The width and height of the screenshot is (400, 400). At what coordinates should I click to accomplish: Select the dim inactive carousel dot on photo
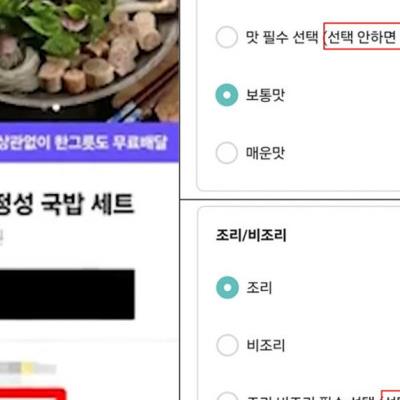click(x=45, y=108)
